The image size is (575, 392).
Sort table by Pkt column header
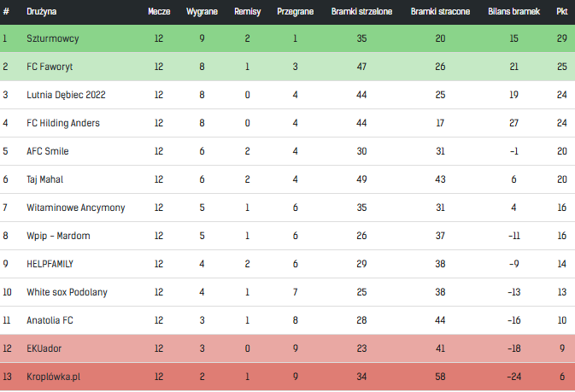click(x=562, y=11)
